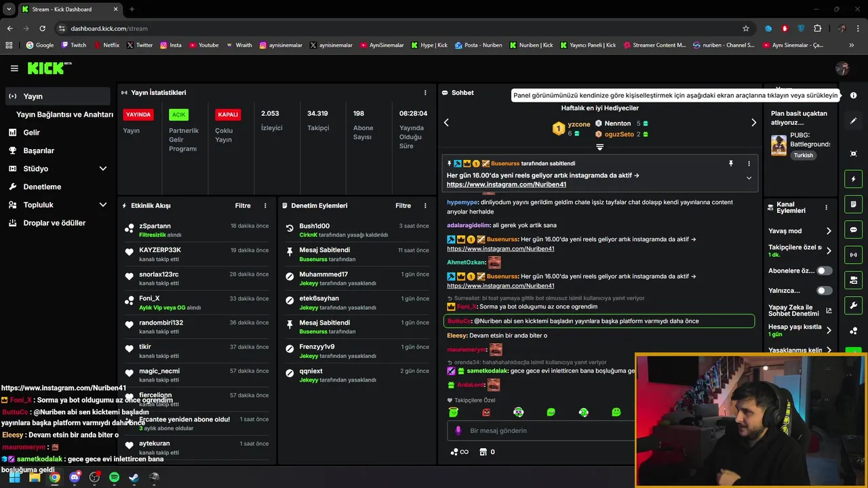Open the pinned Instagram Nuriben41 link

click(507, 184)
